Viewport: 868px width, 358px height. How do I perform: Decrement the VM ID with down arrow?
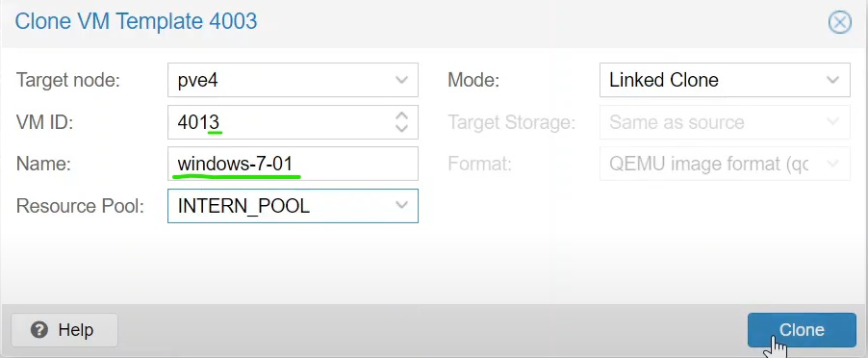coord(401,128)
